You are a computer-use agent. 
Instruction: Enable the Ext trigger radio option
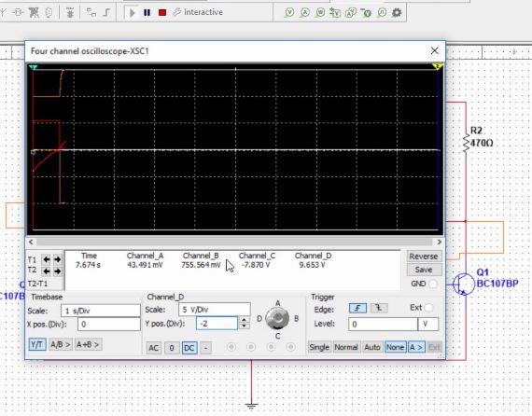[x=428, y=308]
